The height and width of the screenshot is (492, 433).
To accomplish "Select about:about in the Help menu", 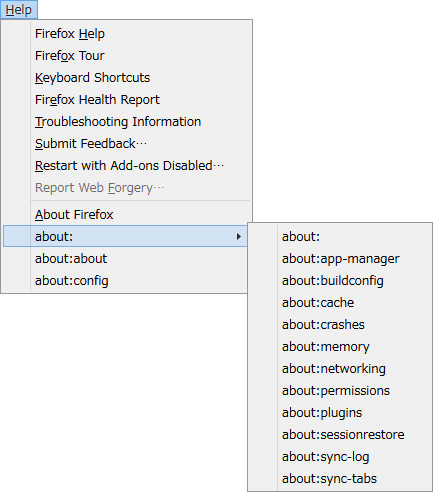I will tap(125, 258).
